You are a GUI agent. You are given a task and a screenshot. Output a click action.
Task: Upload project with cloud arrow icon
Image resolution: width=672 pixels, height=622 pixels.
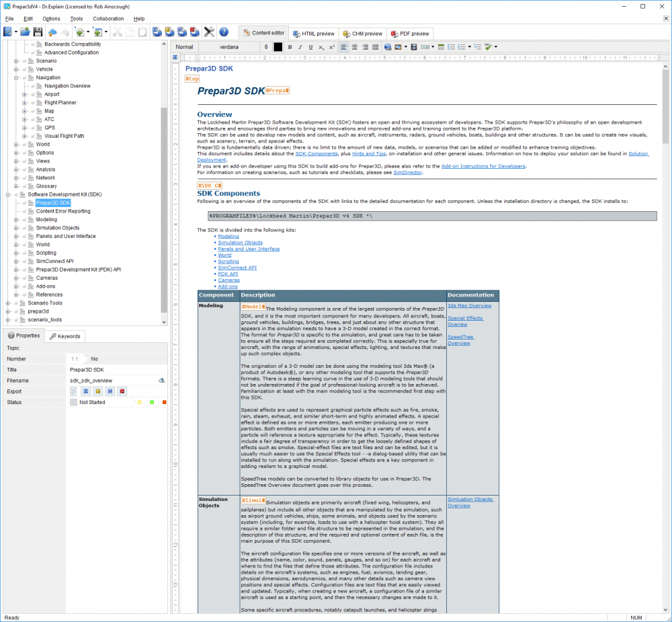click(52, 32)
